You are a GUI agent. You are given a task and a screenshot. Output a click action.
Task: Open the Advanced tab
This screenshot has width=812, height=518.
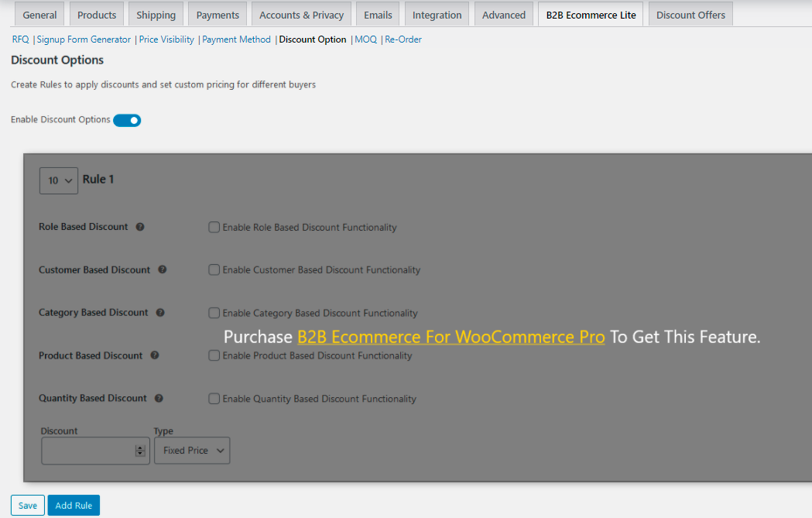(503, 15)
